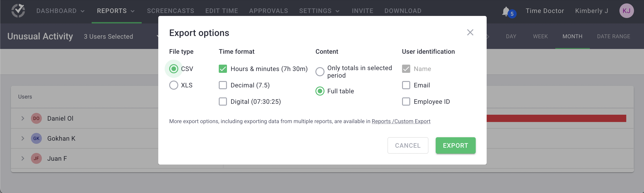Uncheck Hours & minutes time format
The width and height of the screenshot is (644, 193).
223,69
